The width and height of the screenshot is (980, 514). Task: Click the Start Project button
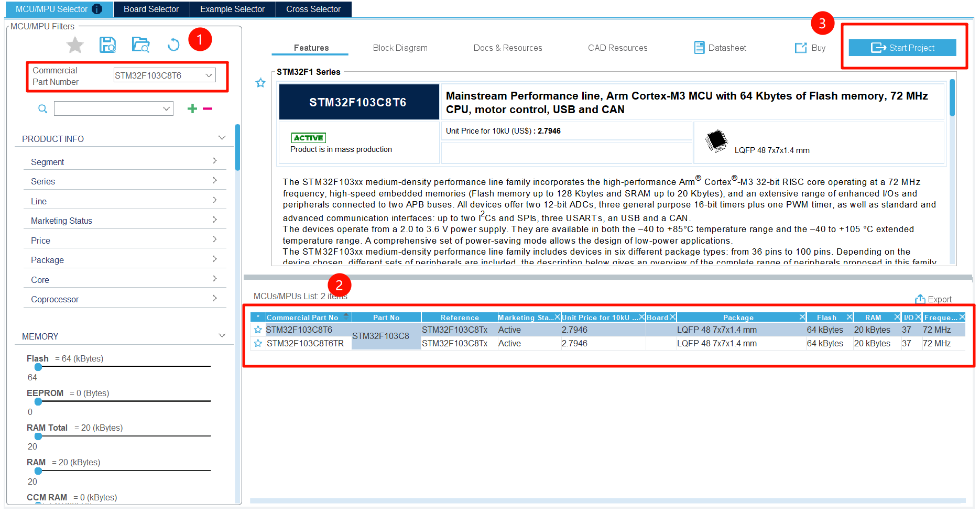[x=902, y=48]
